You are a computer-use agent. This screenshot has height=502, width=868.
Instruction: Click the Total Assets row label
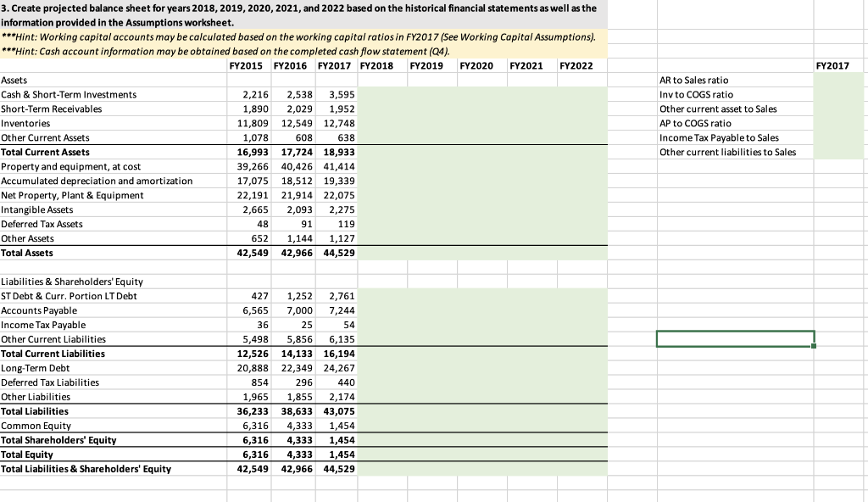pyautogui.click(x=26, y=253)
